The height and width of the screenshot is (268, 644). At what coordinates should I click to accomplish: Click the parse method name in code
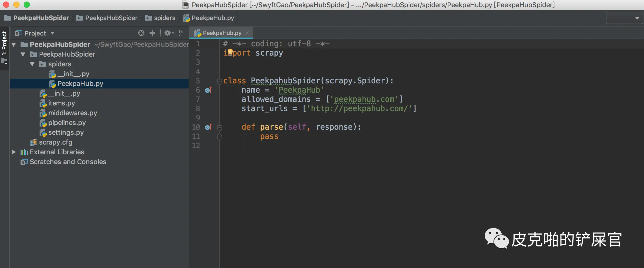point(271,127)
